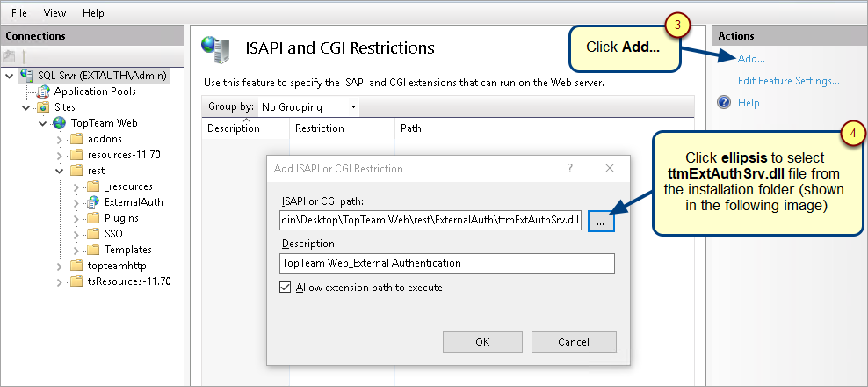The image size is (868, 387).
Task: Select the ExternalAuth application icon
Action: coord(92,202)
